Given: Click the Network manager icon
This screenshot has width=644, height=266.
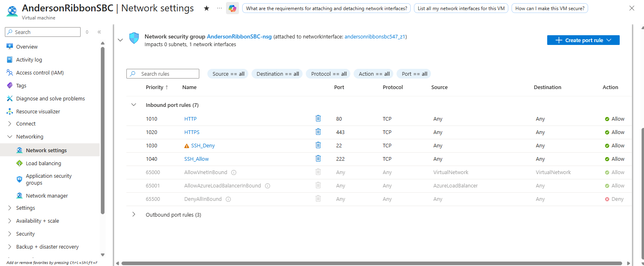Looking at the screenshot, I should tap(19, 196).
